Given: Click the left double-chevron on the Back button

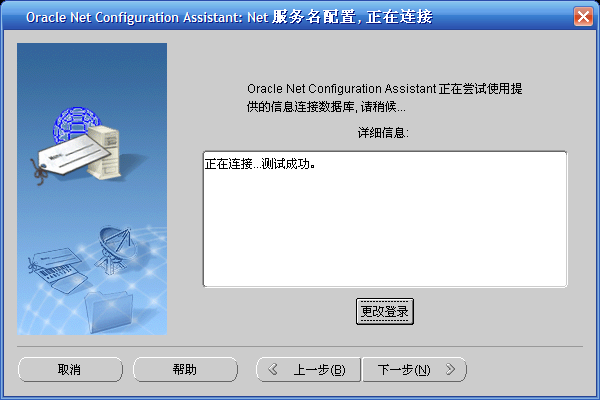Looking at the screenshot, I should click(x=273, y=369).
